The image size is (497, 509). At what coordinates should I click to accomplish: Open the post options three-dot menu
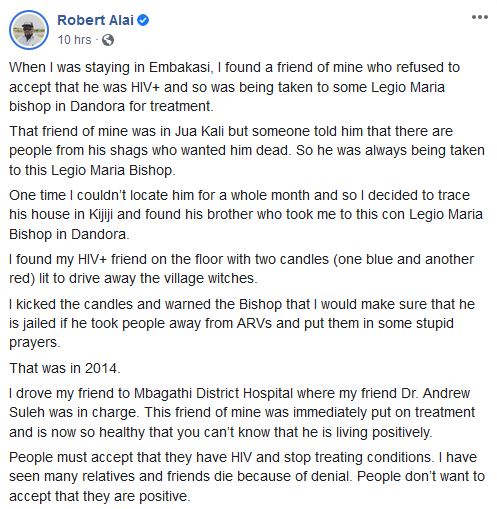coord(480,17)
